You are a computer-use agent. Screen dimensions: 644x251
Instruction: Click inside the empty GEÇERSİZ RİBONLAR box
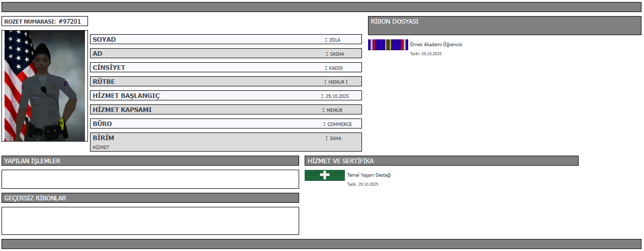(x=150, y=221)
